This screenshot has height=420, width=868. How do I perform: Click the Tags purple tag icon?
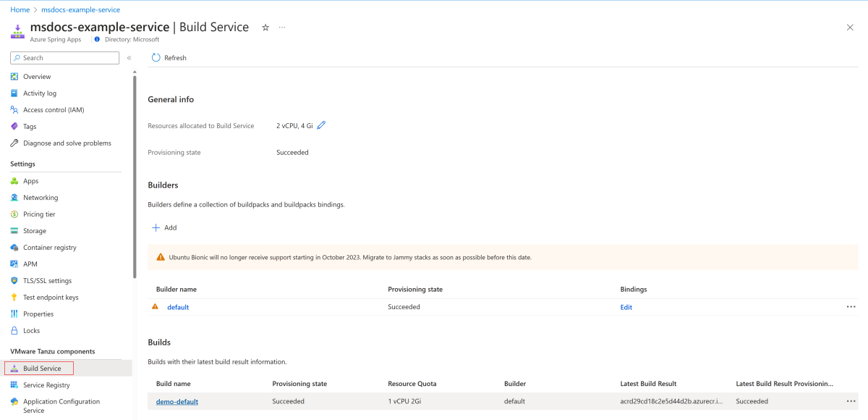click(x=14, y=127)
